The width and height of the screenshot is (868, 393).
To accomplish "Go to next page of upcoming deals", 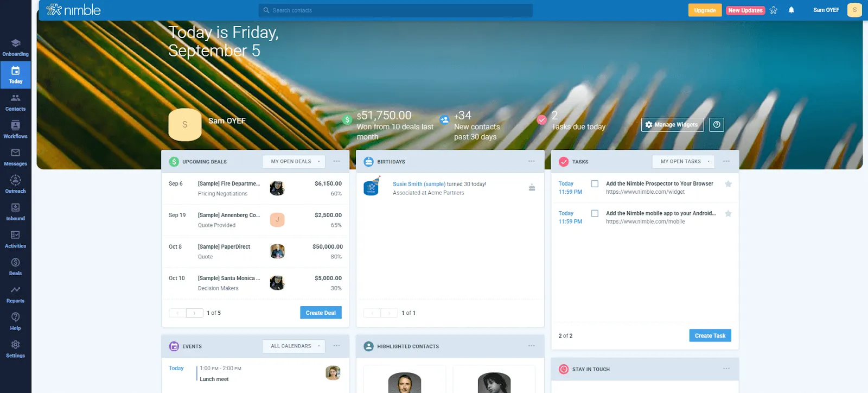I will tap(194, 313).
